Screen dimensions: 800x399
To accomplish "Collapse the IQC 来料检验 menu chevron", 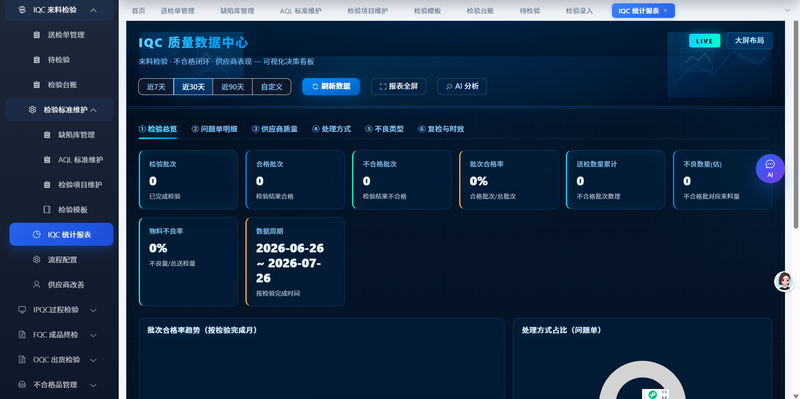I will pyautogui.click(x=93, y=10).
